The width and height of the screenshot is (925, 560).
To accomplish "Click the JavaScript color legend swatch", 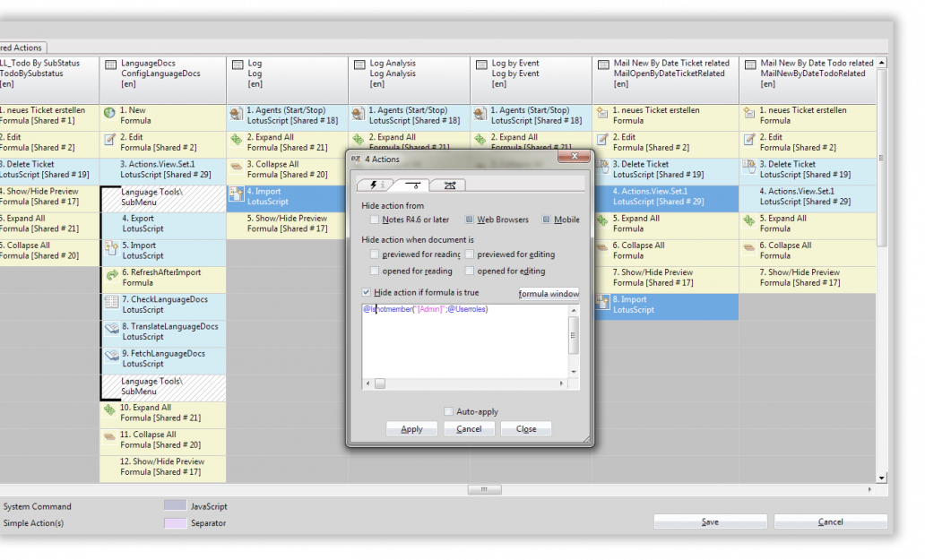I will [175, 505].
